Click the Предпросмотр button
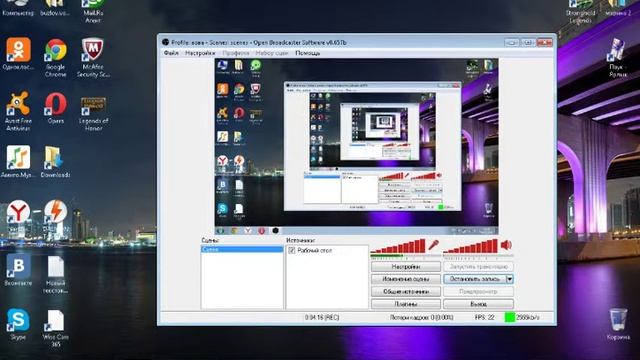Image resolution: width=640 pixels, height=360 pixels. (x=478, y=291)
